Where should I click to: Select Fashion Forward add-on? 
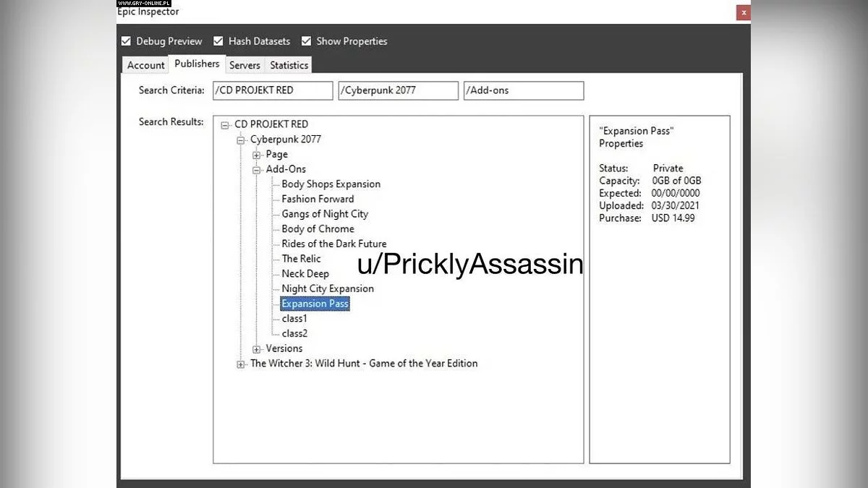(x=318, y=199)
